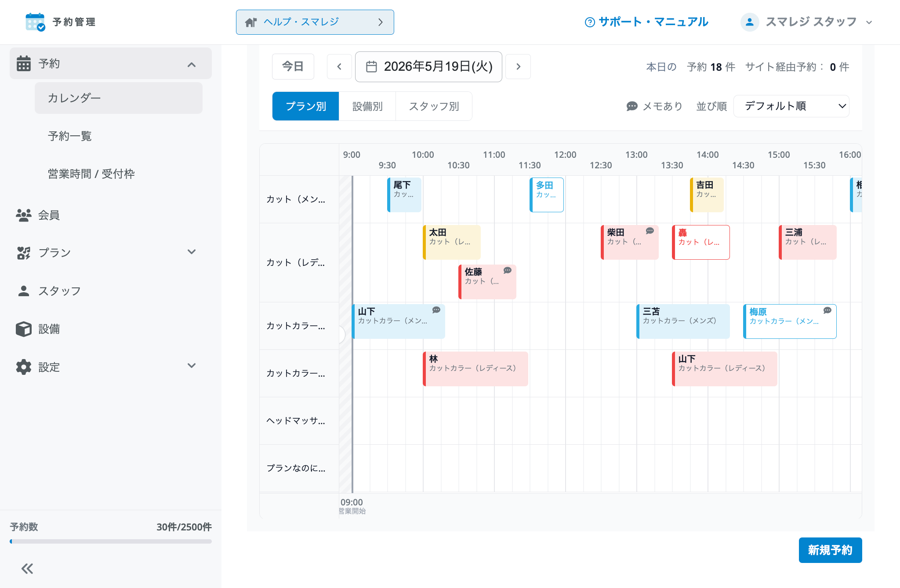
Task: Click the 新規予約 button
Action: pos(830,550)
